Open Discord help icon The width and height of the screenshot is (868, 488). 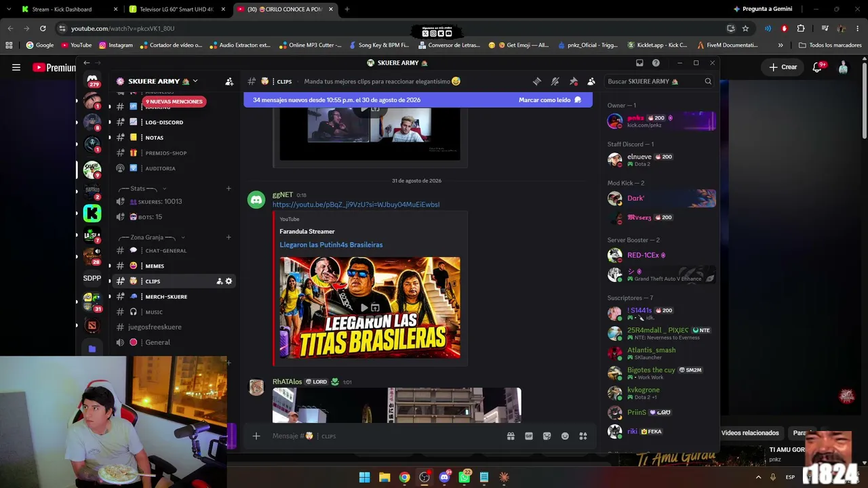tap(656, 63)
